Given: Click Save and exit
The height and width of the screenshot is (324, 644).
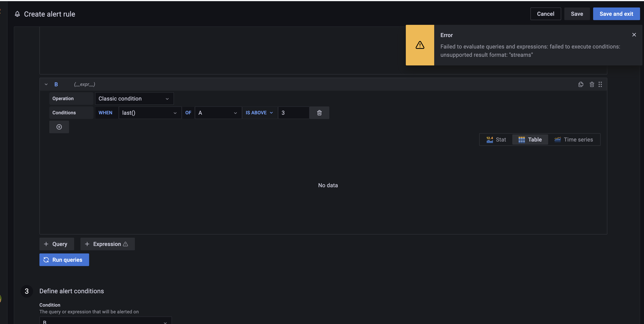Looking at the screenshot, I should pos(616,14).
